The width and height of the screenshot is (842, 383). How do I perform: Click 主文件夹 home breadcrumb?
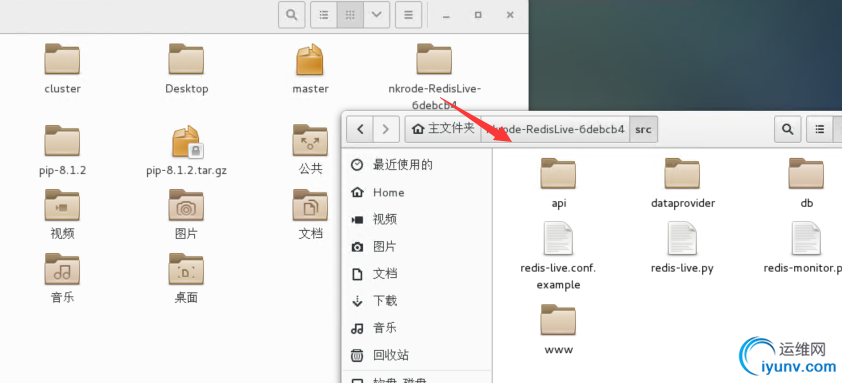click(x=443, y=129)
